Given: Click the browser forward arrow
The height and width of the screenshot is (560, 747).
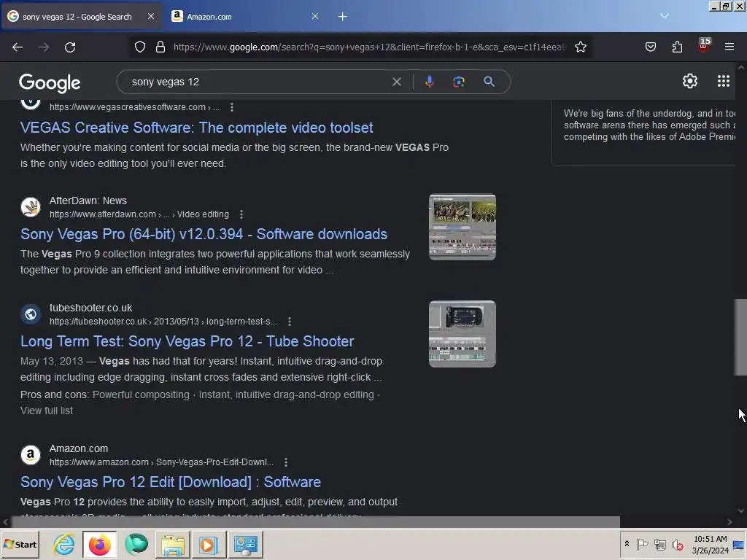Looking at the screenshot, I should (44, 47).
